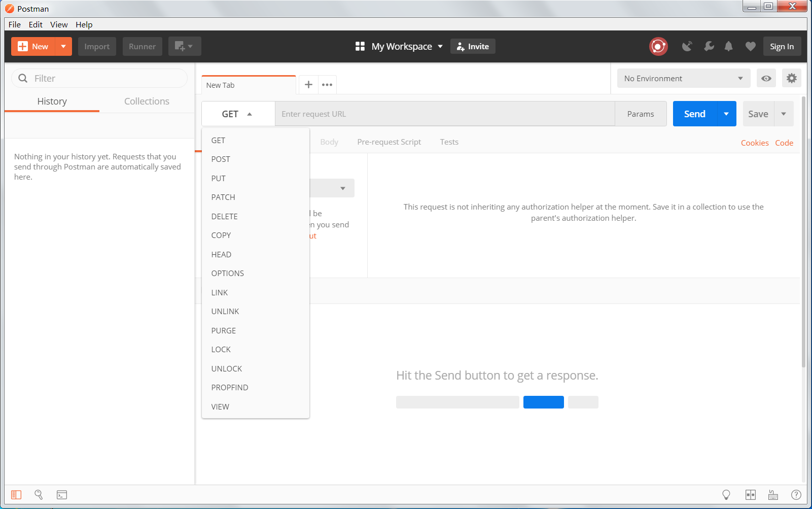Viewport: 812px width, 509px height.
Task: Switch to the Collections tab
Action: pos(147,101)
